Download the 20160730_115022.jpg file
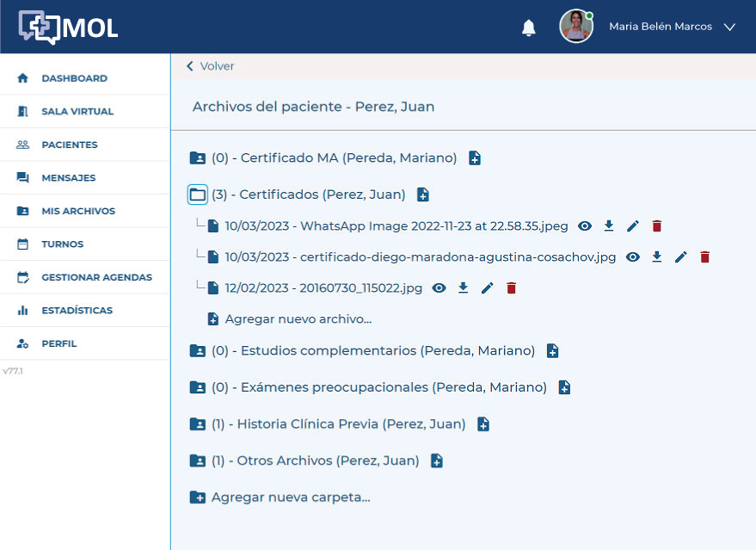The height and width of the screenshot is (550, 756). click(x=464, y=288)
